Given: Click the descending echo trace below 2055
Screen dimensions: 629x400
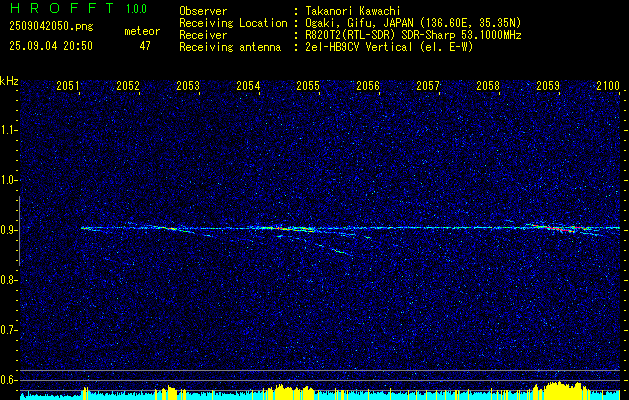Looking at the screenshot, I should click(341, 252).
